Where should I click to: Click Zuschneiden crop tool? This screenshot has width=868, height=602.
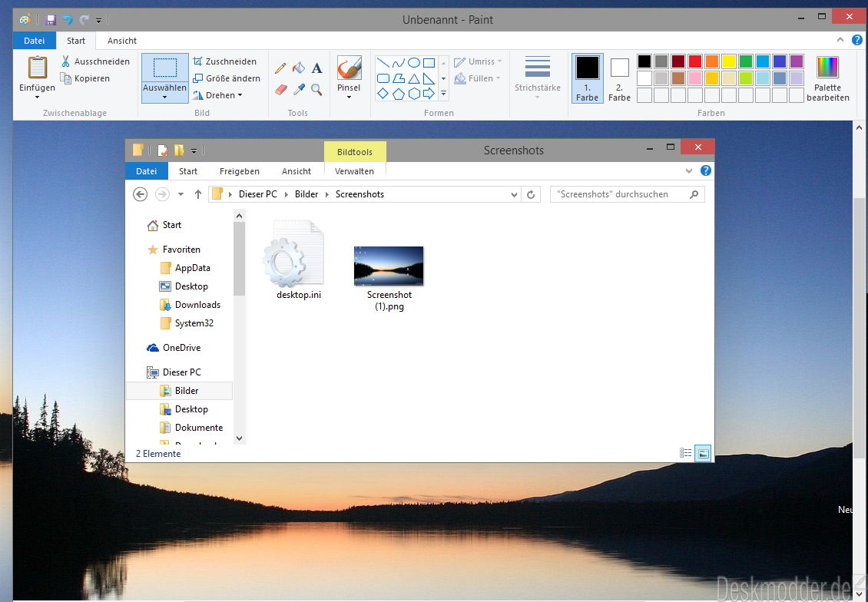(225, 61)
